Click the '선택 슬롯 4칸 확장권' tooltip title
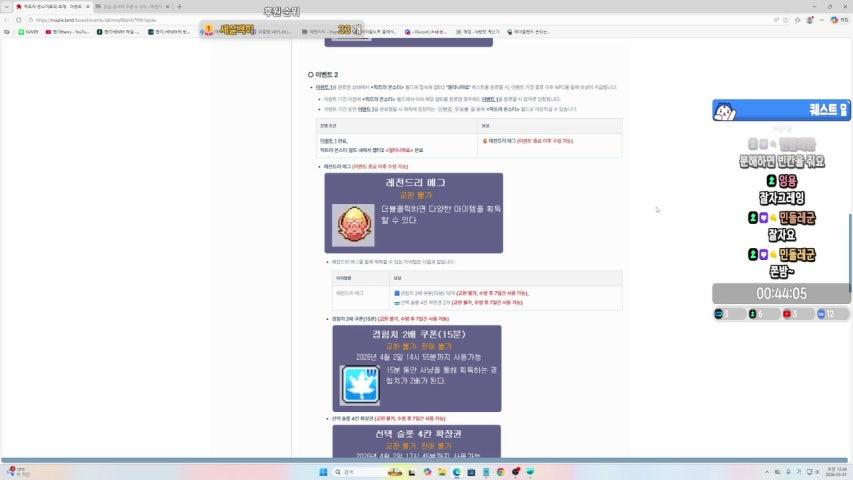Screen dimensions: 853x480 418,434
